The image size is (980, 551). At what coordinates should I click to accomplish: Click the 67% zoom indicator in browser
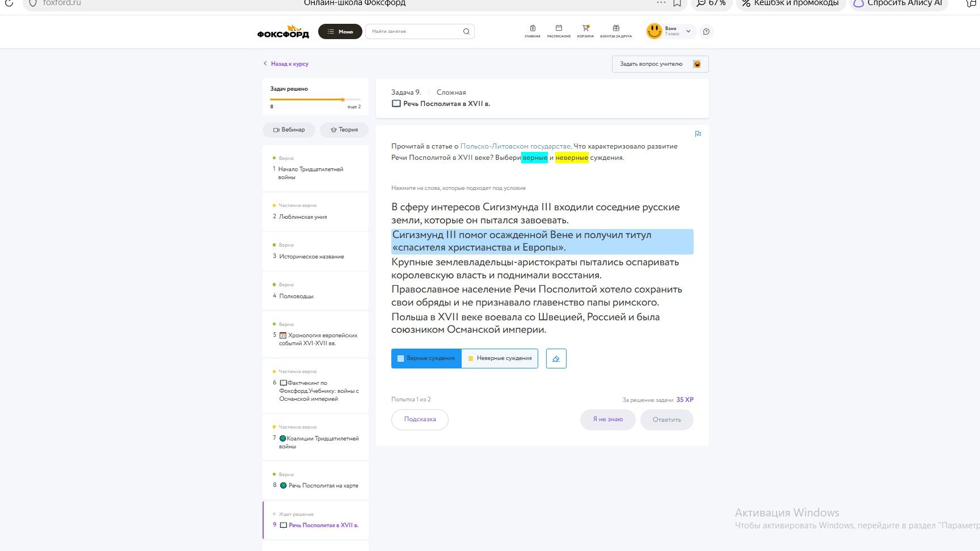tap(711, 3)
